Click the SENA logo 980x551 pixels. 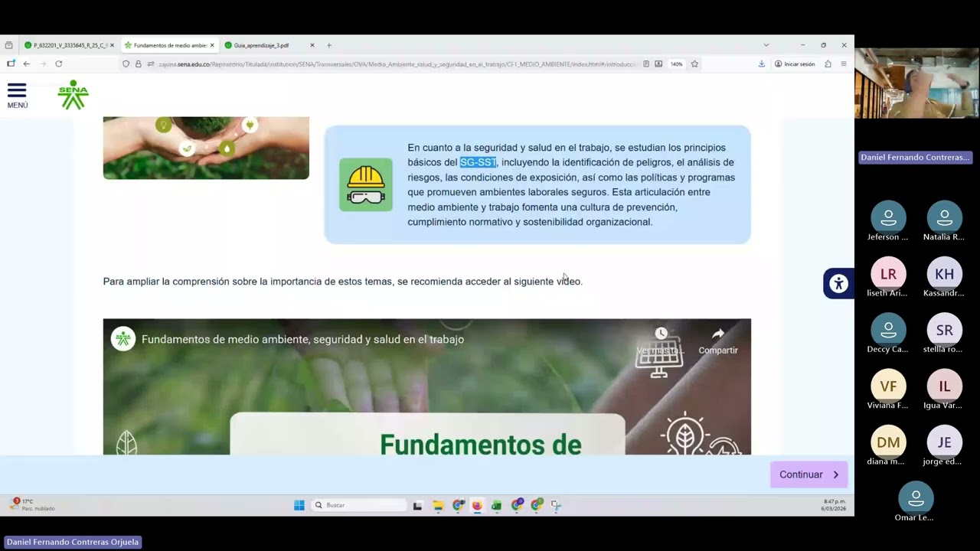click(73, 95)
